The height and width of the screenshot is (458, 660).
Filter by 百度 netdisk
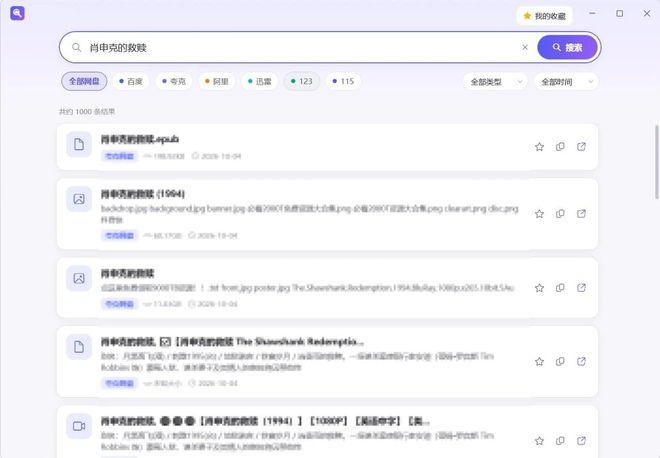[x=131, y=81]
